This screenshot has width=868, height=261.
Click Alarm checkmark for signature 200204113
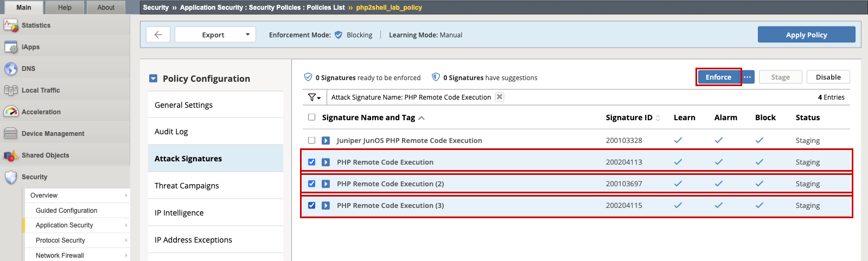click(719, 162)
